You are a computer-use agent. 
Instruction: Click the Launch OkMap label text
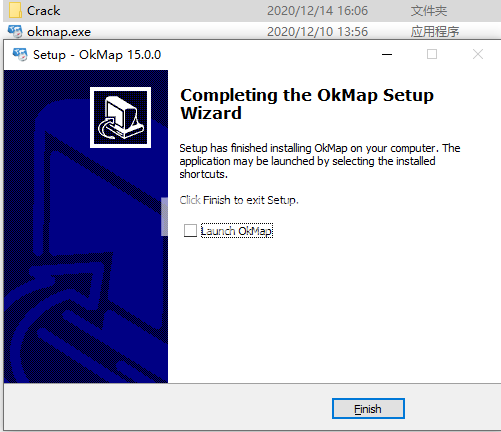coord(237,231)
